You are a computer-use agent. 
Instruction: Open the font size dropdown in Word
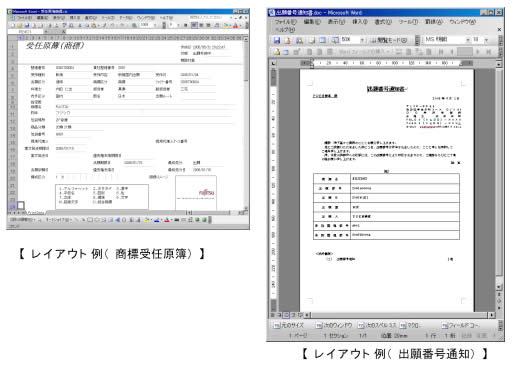(486, 40)
